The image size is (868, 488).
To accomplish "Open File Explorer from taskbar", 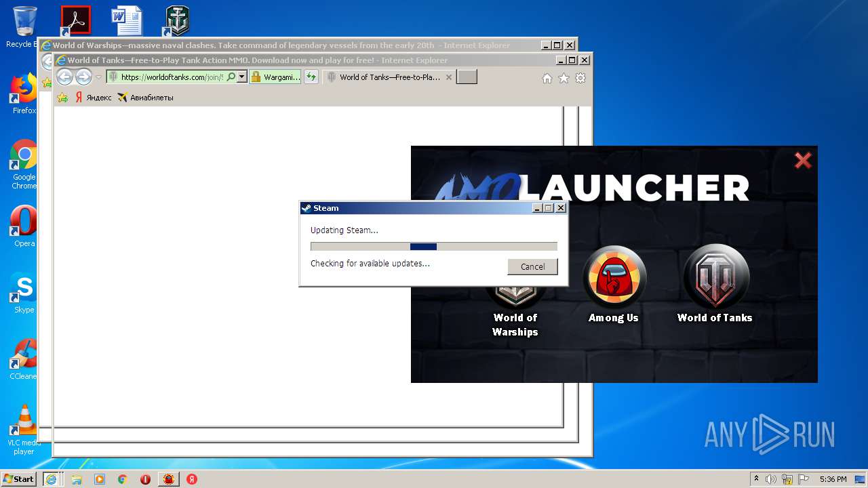I will click(77, 479).
